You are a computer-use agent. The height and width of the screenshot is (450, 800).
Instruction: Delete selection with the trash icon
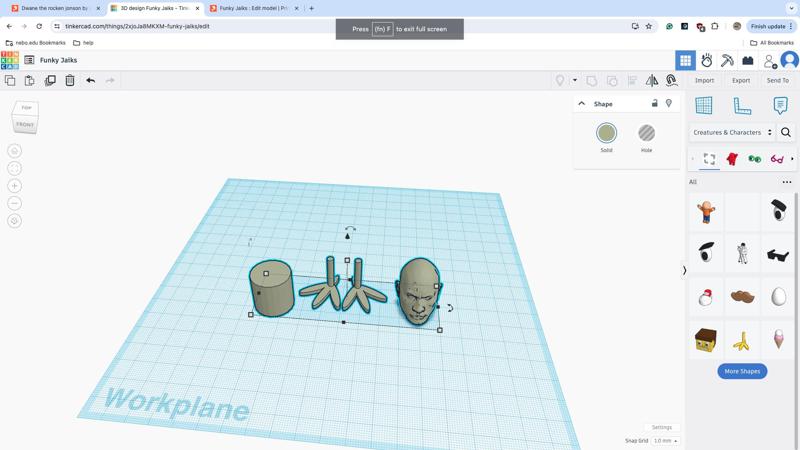coord(70,80)
